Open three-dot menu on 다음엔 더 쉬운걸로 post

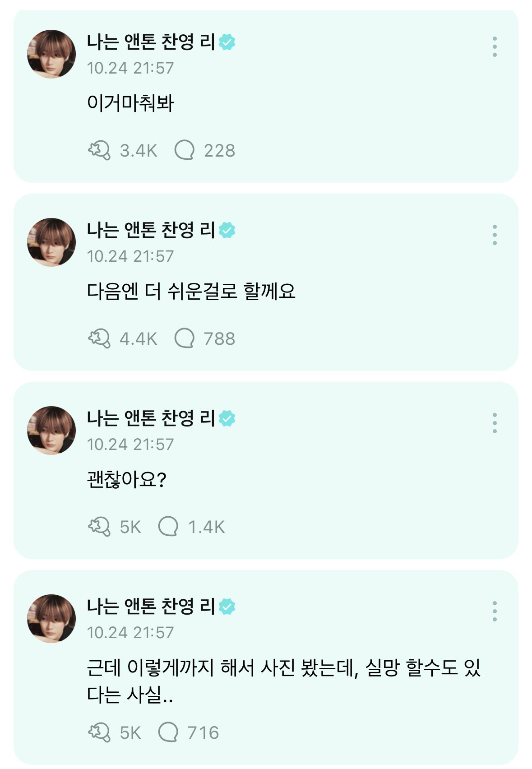tap(495, 235)
